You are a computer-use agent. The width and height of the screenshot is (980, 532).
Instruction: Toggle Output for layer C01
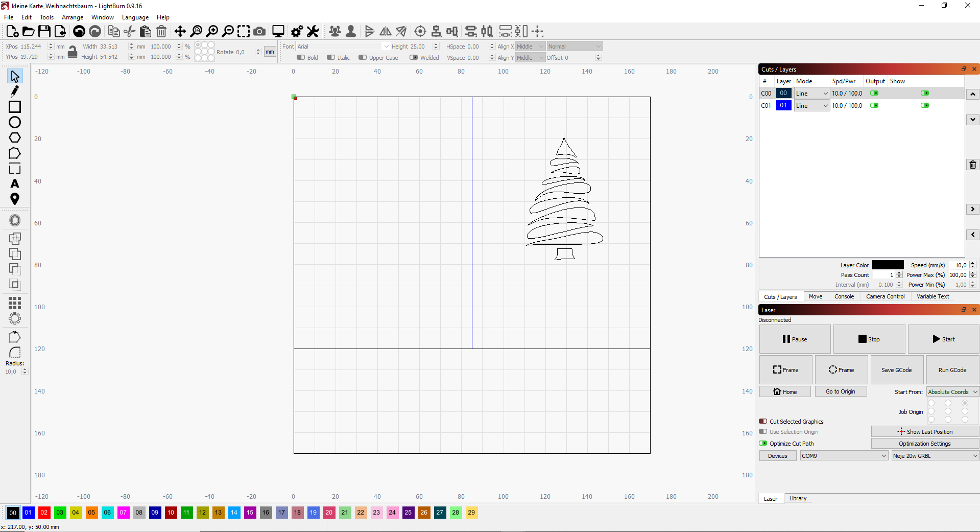tap(875, 105)
